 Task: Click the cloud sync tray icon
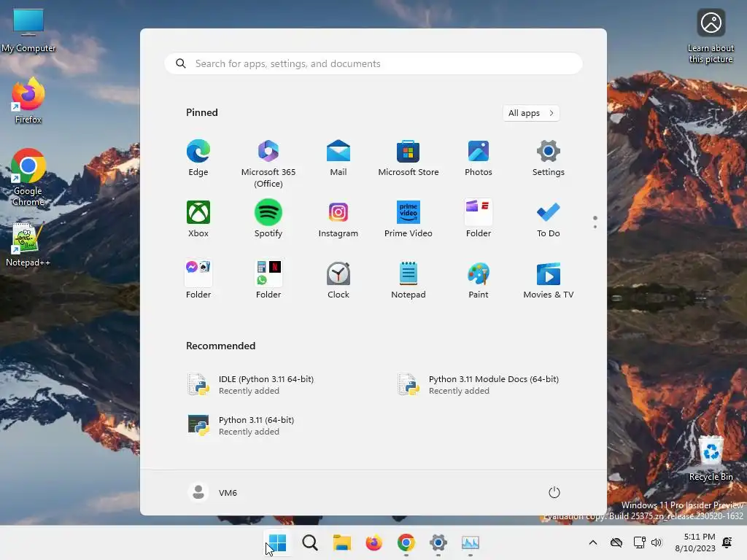[x=616, y=542]
